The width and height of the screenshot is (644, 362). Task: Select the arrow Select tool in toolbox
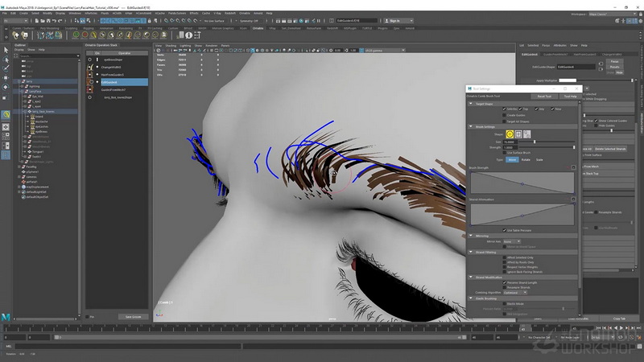(6, 50)
